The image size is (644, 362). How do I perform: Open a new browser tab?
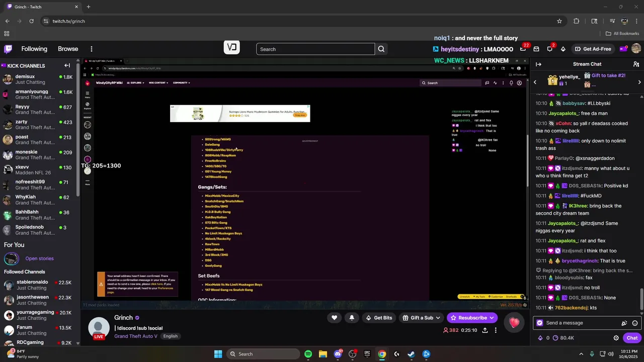[x=89, y=7]
